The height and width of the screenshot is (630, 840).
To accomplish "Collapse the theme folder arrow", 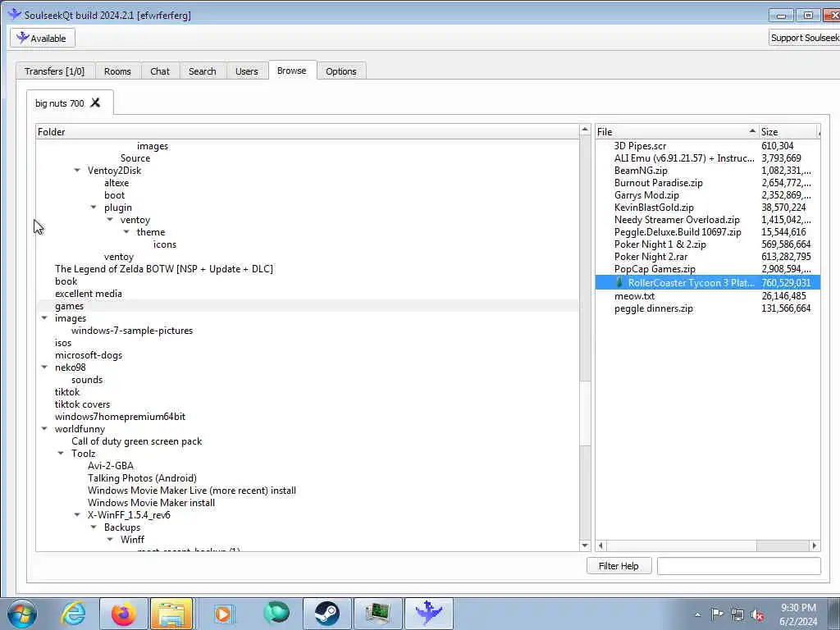I will [126, 232].
